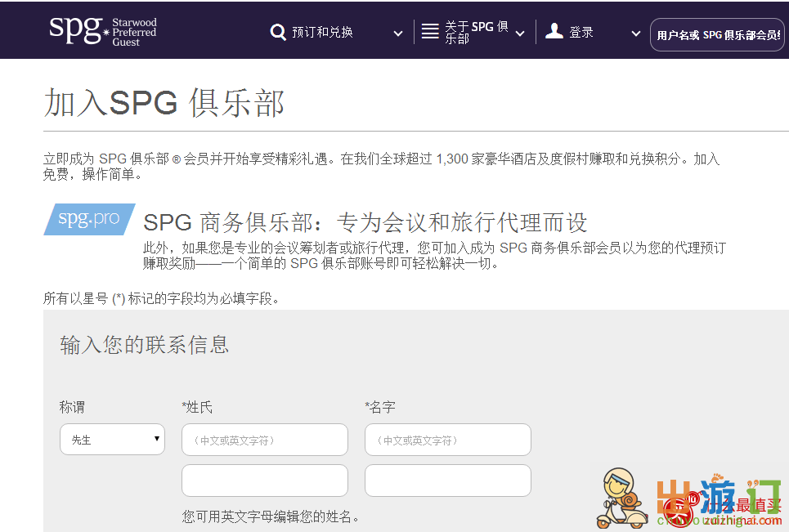The image size is (789, 532).
Task: Click the magnifying glass search icon
Action: click(x=278, y=32)
